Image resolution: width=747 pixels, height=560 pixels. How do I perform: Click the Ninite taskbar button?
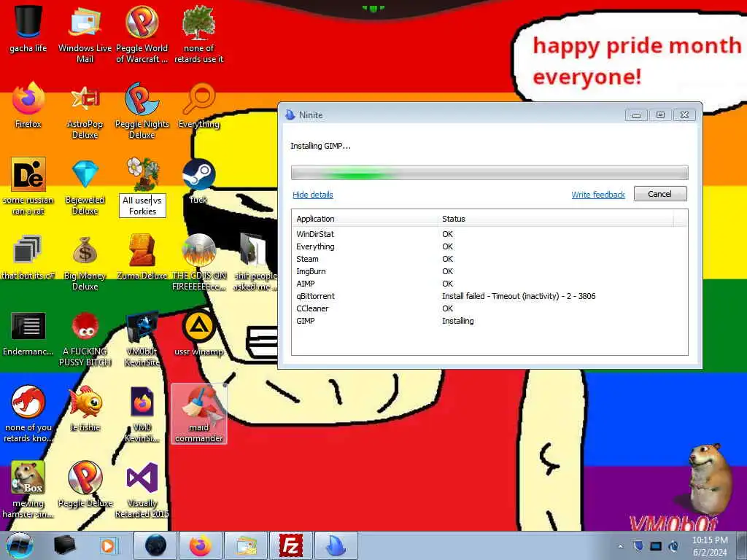(x=336, y=545)
